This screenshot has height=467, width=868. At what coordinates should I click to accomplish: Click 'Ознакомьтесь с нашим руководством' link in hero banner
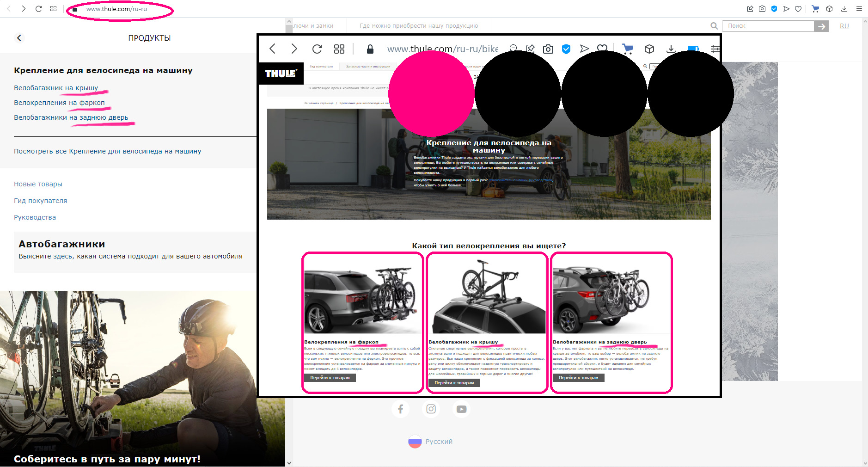tap(520, 180)
